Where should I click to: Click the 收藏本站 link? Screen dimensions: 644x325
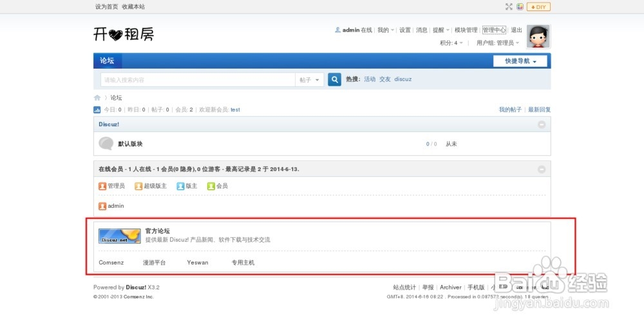[133, 6]
